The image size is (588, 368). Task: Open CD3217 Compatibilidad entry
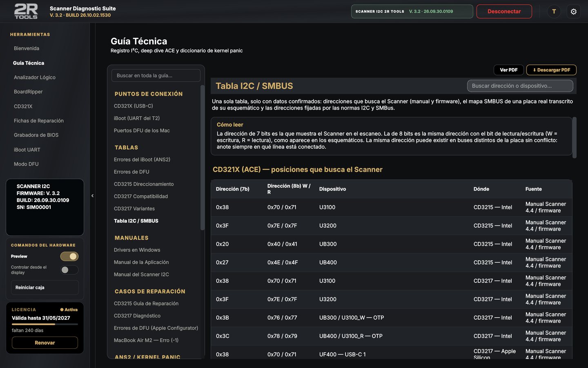[x=141, y=196]
